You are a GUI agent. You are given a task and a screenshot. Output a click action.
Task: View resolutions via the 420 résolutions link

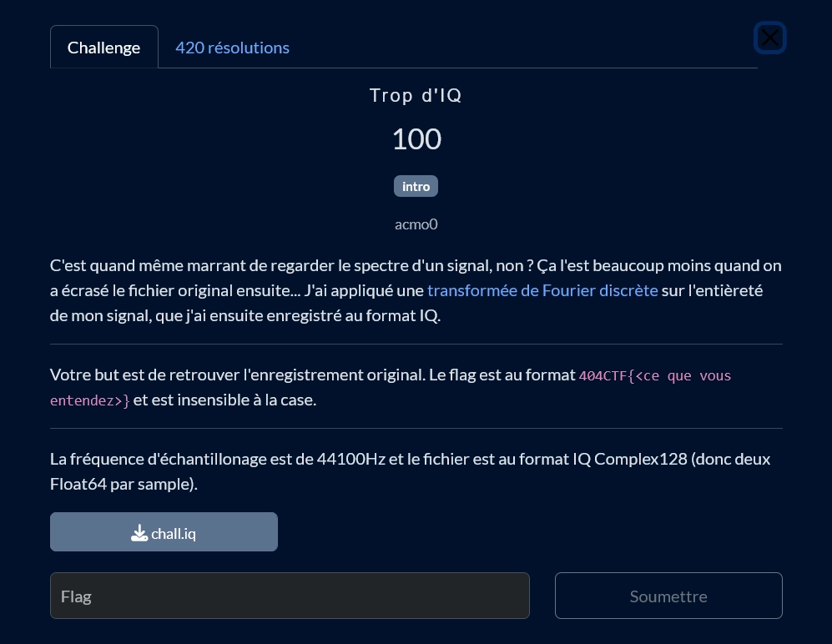click(232, 47)
